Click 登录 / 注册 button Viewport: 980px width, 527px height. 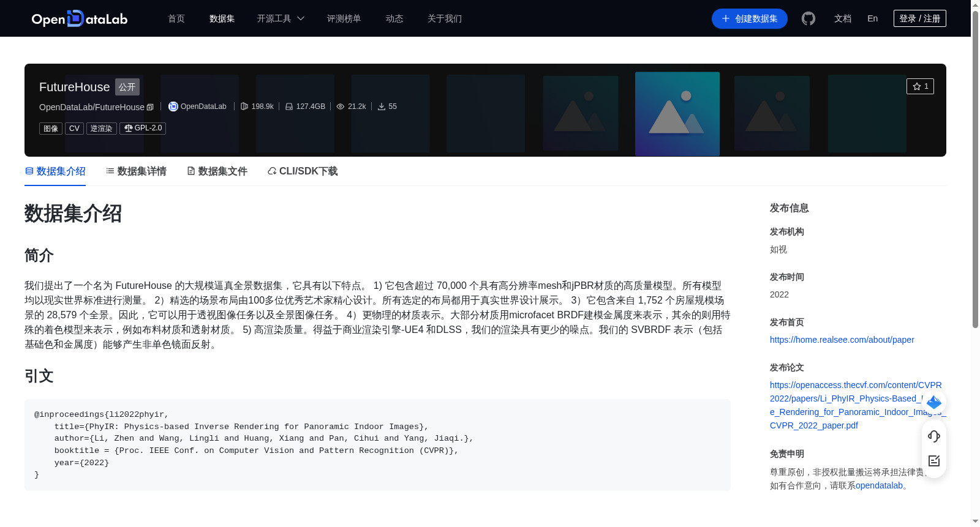[x=920, y=18]
